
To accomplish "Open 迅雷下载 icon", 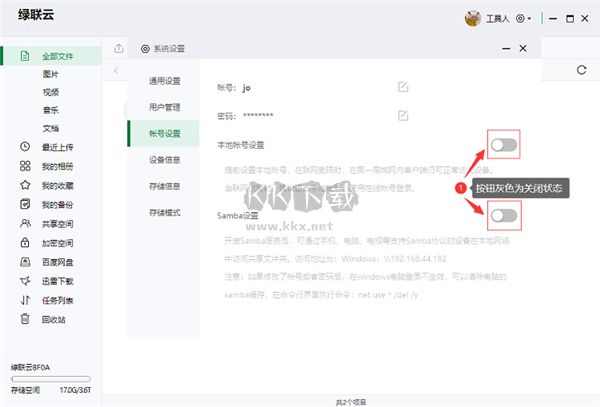I will pos(25,281).
